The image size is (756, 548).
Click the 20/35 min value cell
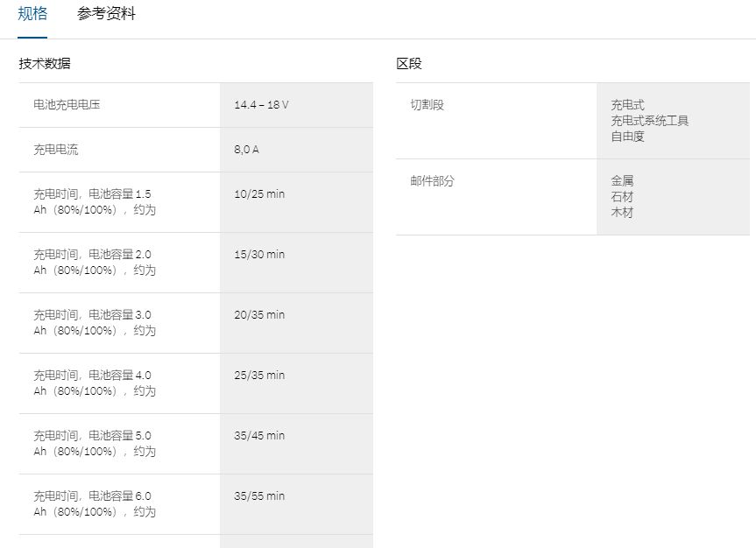(x=259, y=314)
